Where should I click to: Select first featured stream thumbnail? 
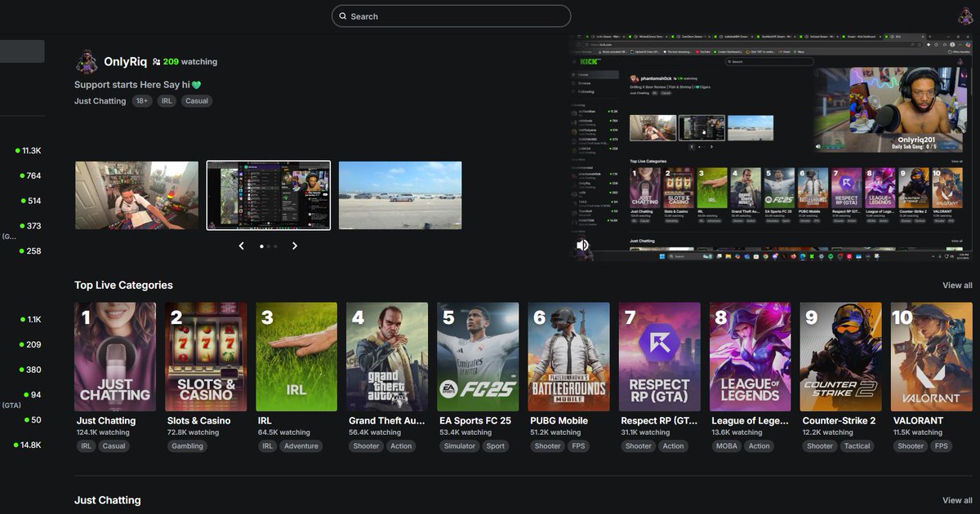click(136, 195)
